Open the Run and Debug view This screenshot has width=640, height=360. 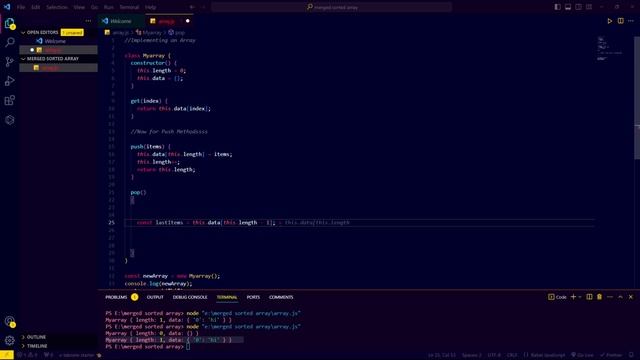pyautogui.click(x=9, y=81)
